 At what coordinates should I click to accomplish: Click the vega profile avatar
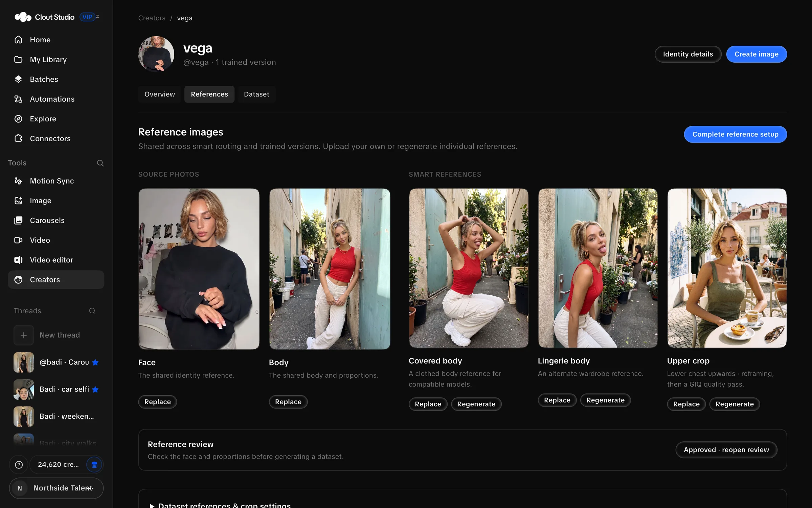[156, 54]
